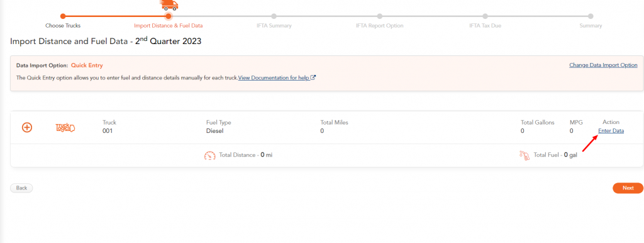Jump to the IFTA Tax Due step
644x243 pixels.
485,25
